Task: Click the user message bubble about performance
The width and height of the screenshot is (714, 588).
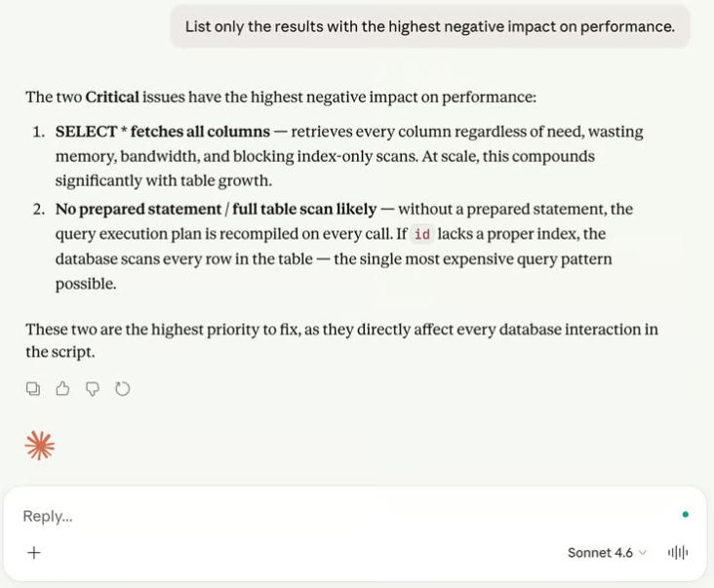Action: point(430,26)
